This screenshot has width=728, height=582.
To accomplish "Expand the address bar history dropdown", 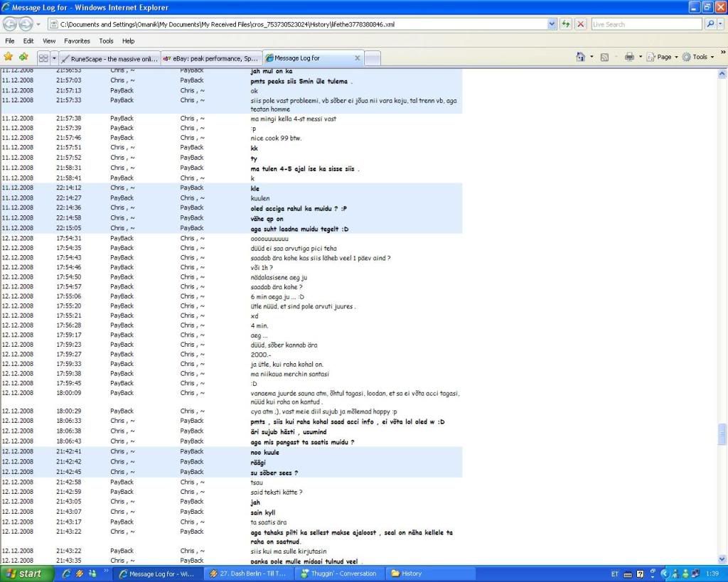I will coord(552,24).
